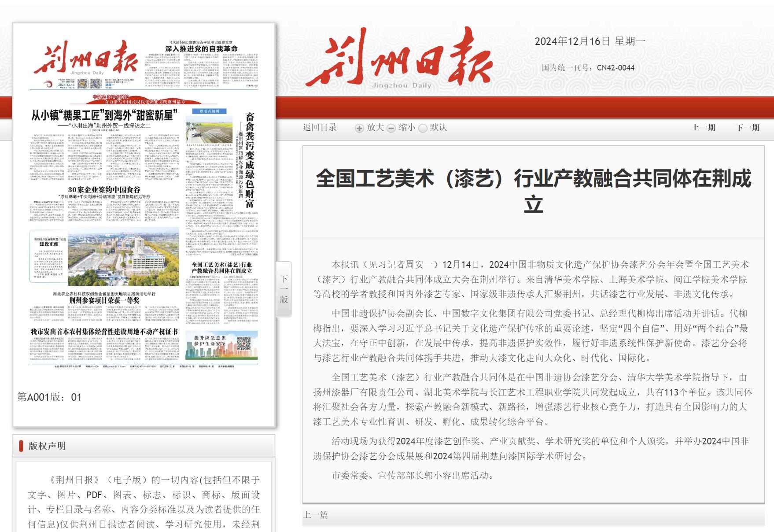Click the 荆州经开区智能制造产业园建设正酣 caption box on thumbnail
Viewport: 774px width, 532px height.
pyautogui.click(x=48, y=256)
